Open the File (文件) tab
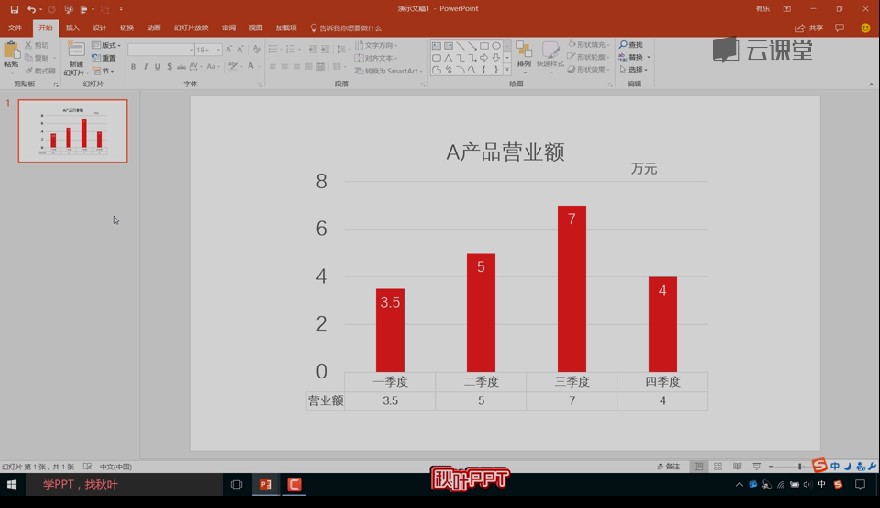The width and height of the screenshot is (880, 508). [15, 28]
